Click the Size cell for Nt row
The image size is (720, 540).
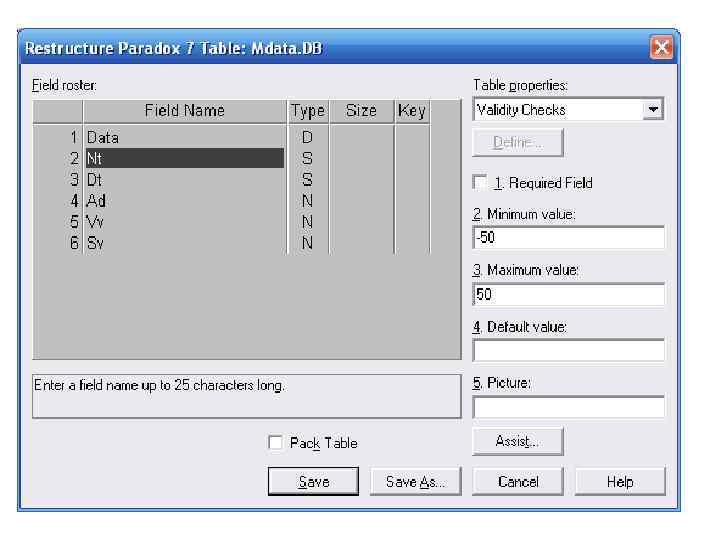click(x=361, y=158)
